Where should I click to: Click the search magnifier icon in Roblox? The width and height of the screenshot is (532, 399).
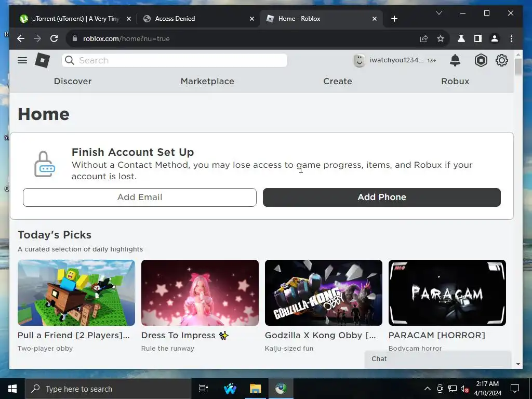coord(70,60)
